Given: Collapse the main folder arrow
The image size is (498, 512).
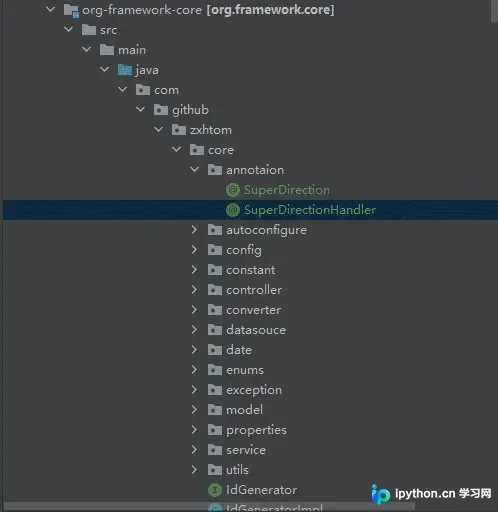Looking at the screenshot, I should (x=87, y=49).
